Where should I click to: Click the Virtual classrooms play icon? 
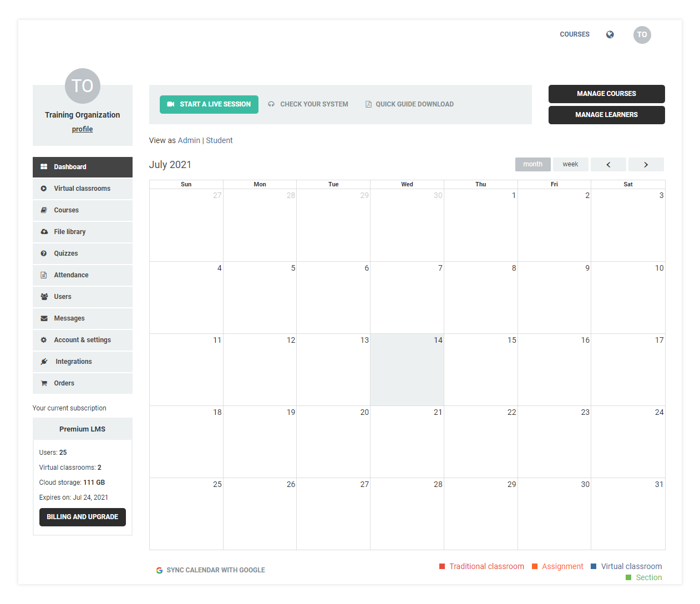click(44, 189)
